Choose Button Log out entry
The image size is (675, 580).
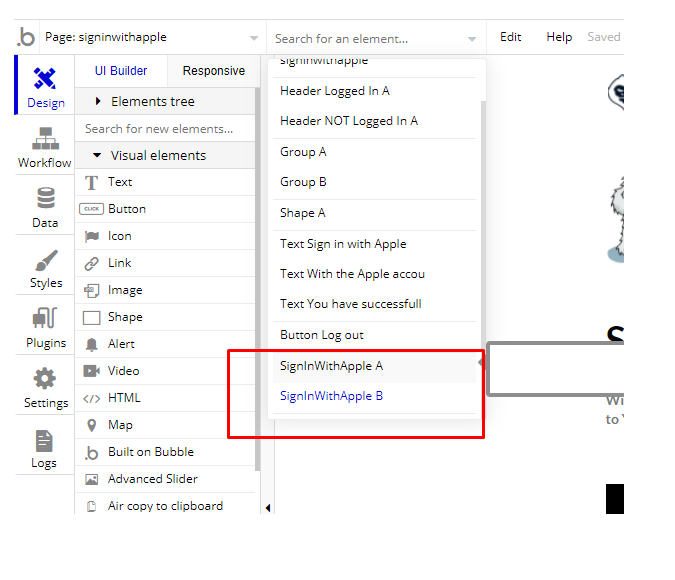pyautogui.click(x=374, y=335)
